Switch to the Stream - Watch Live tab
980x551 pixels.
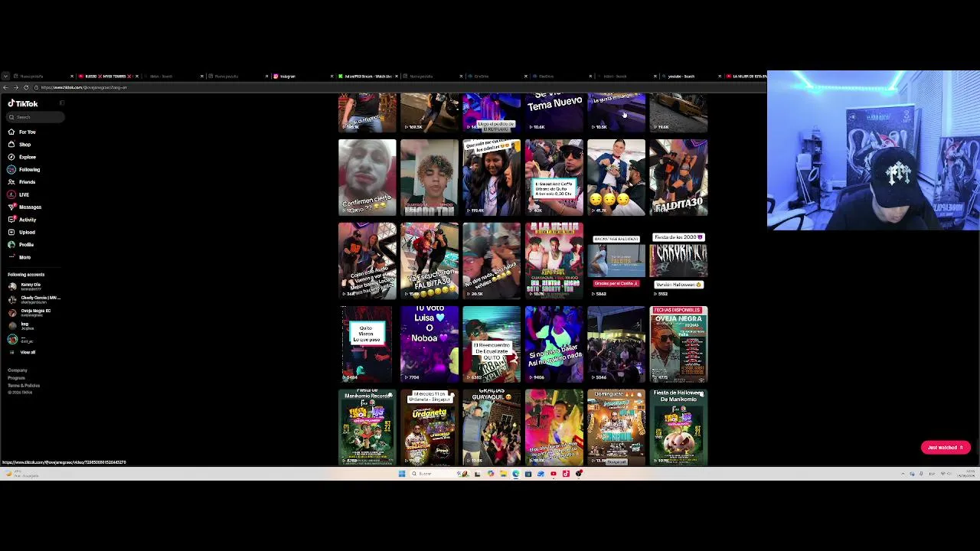pos(367,77)
